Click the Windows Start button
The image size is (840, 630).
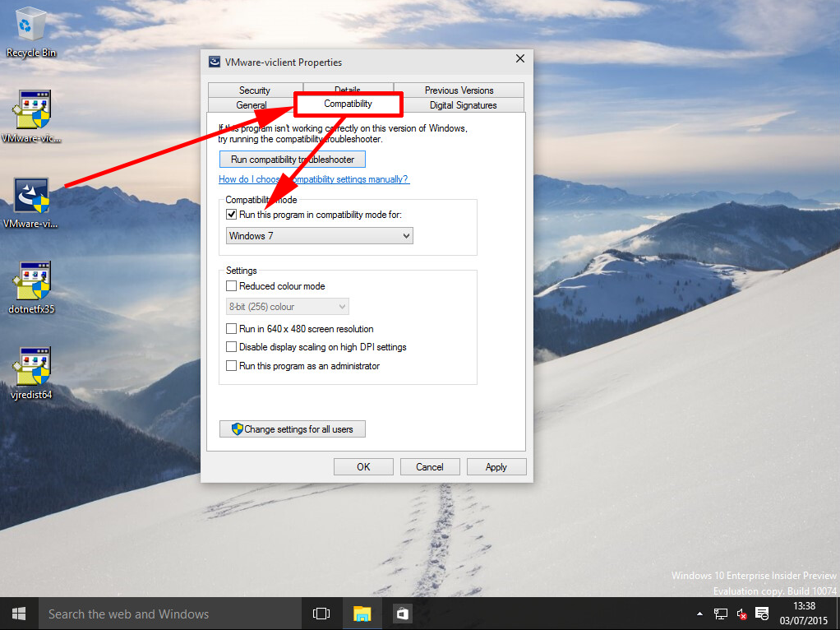tap(19, 614)
